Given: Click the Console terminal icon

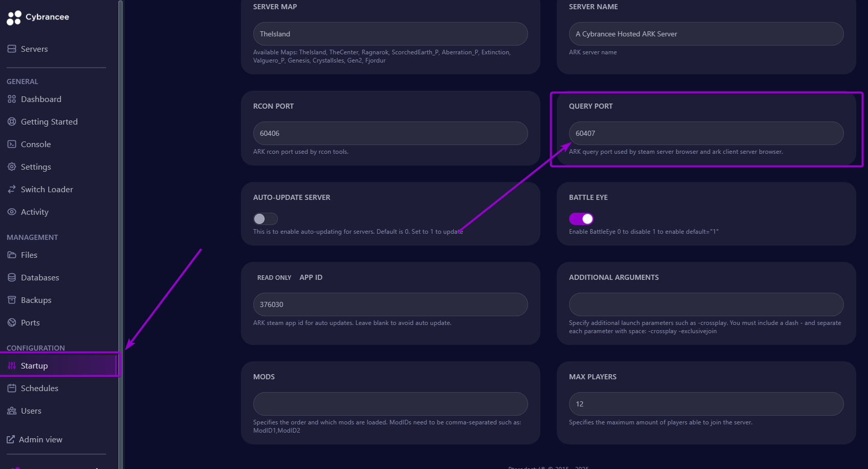Looking at the screenshot, I should pos(12,144).
